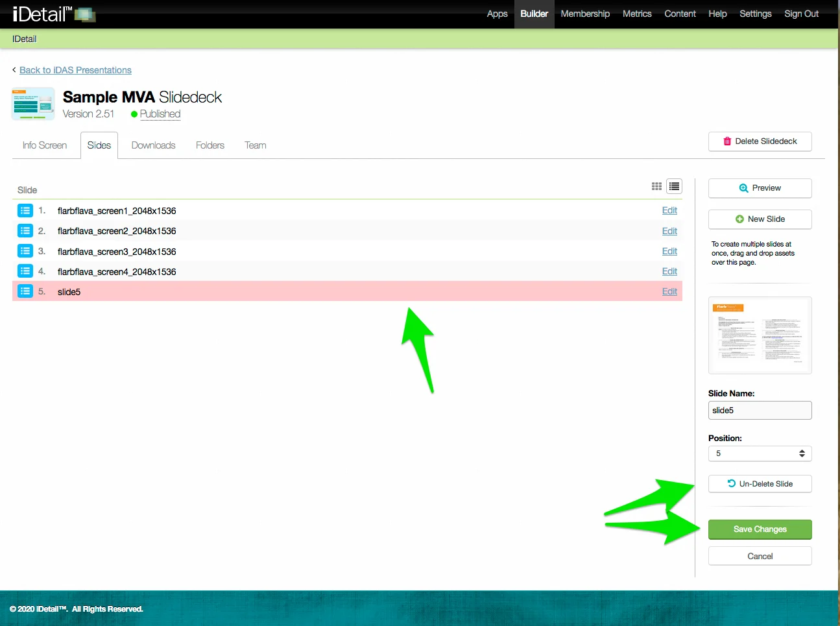Viewport: 840px width, 626px height.
Task: Click the Slide Name input field
Action: [760, 410]
